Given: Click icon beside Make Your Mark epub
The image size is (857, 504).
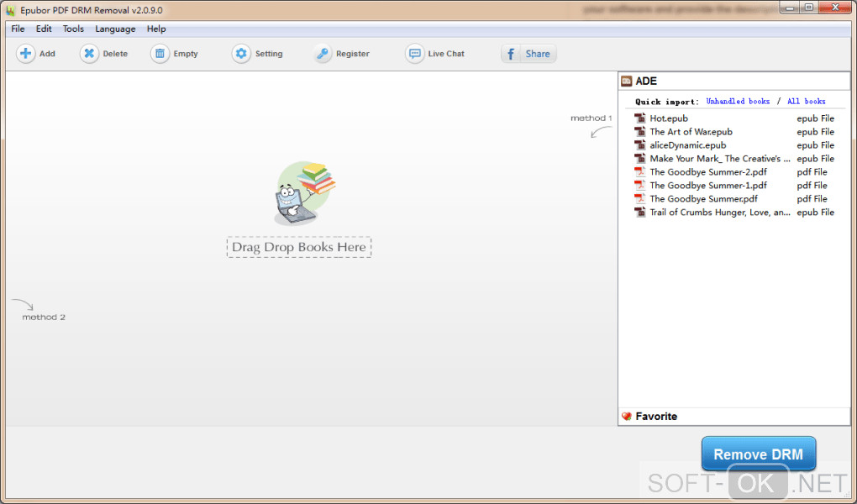Looking at the screenshot, I should click(639, 159).
